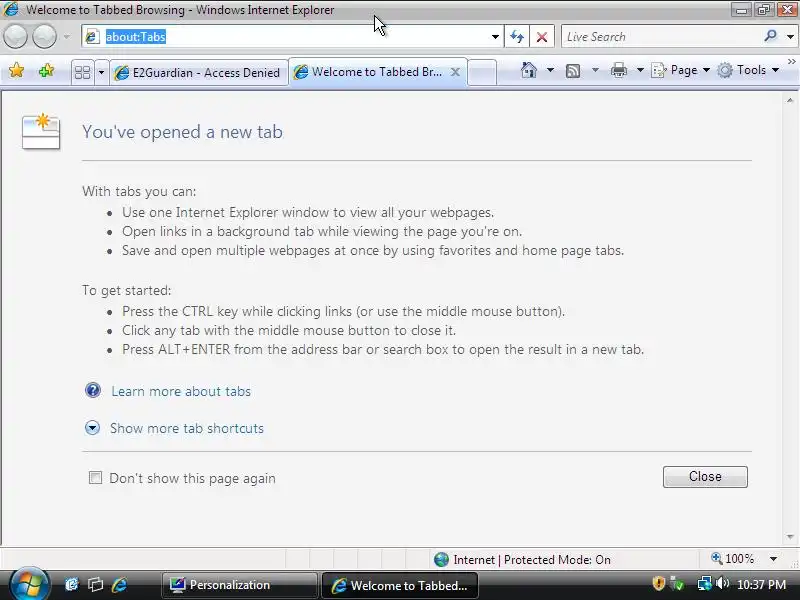Expand the tab list dropdown arrow
Image resolution: width=800 pixels, height=600 pixels.
[101, 72]
